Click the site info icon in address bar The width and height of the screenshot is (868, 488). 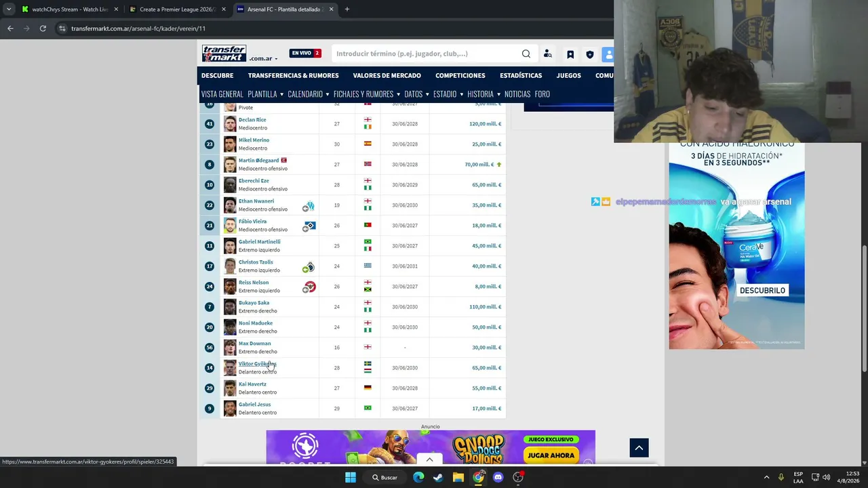tap(62, 28)
